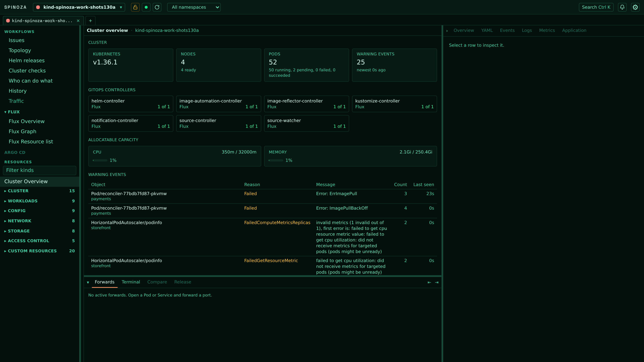
Task: Switch to the YAML inspector tab
Action: [487, 31]
